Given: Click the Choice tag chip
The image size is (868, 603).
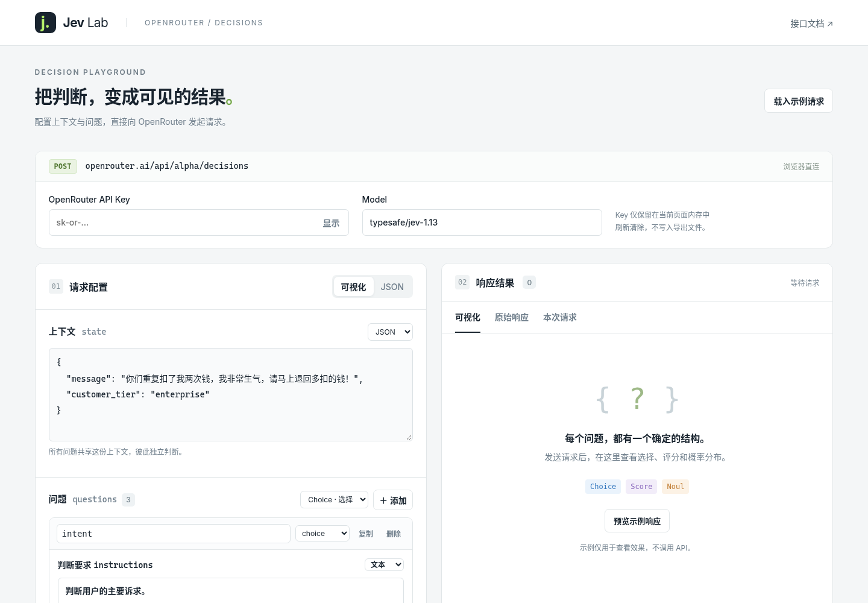Looking at the screenshot, I should [x=603, y=487].
